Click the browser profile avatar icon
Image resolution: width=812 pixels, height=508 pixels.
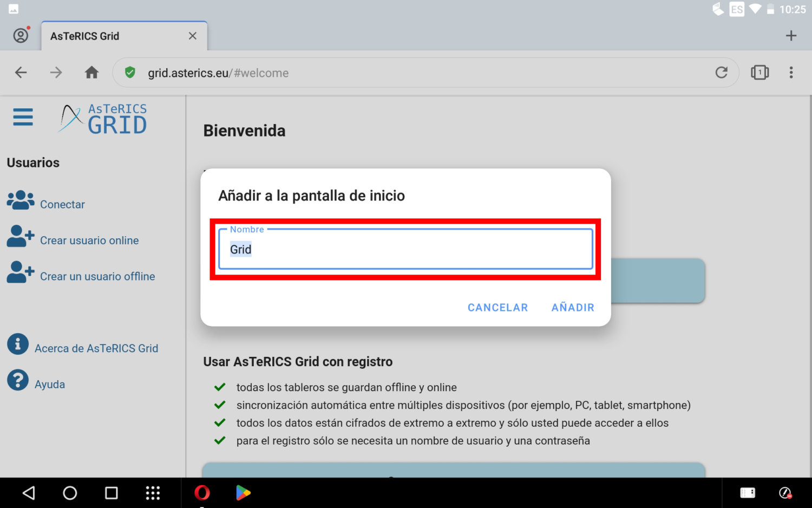[21, 35]
